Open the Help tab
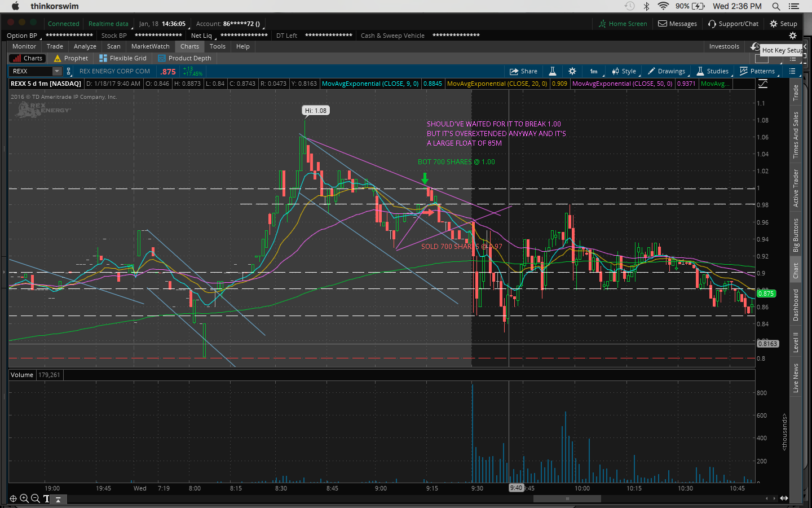Viewport: 812px width, 508px height. point(243,46)
